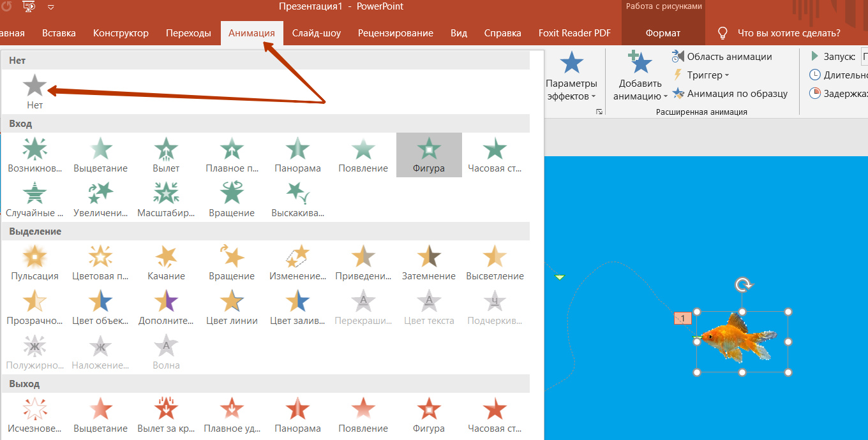This screenshot has height=440, width=868.
Task: Open the "Параметры эффектов" dropdown
Action: [x=572, y=78]
